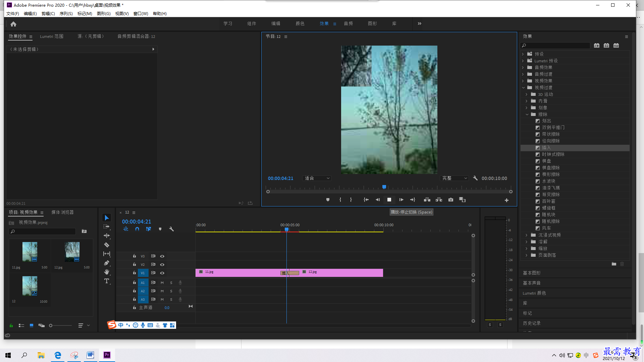The image size is (644, 362).
Task: Add marker in timeline header
Action: (160, 229)
